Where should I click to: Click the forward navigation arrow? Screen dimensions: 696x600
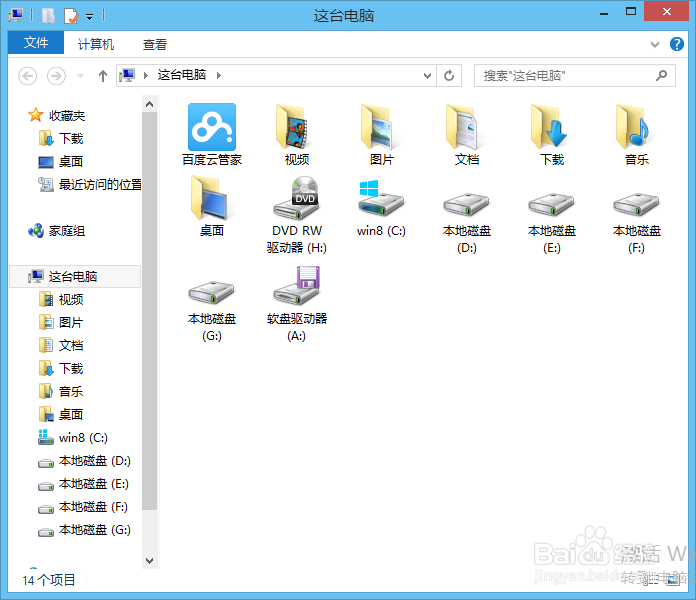56,76
